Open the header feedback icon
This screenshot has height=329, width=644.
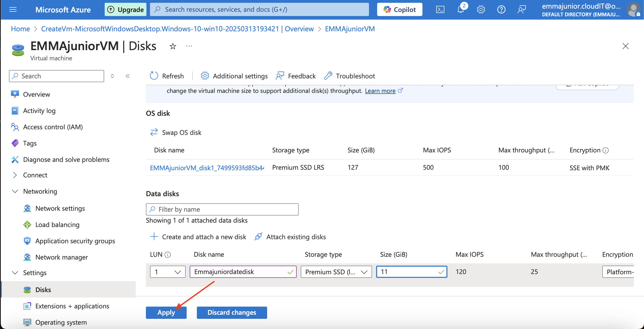(522, 10)
